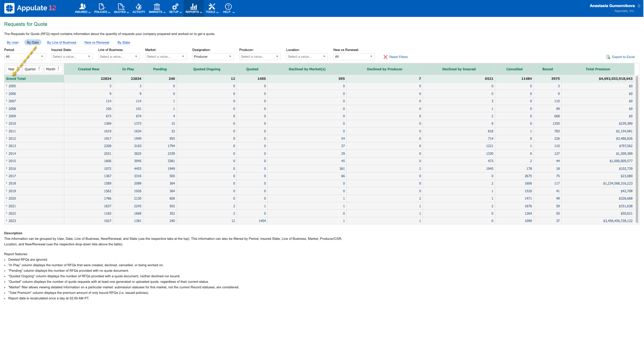Expand the 2005 year row
Image resolution: width=644 pixels, height=339 pixels.
click(7, 86)
